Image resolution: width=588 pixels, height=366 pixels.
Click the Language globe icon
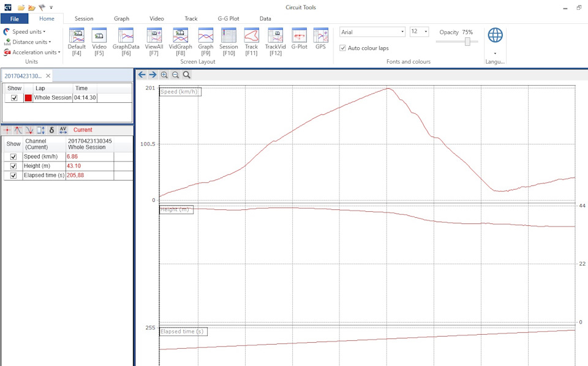coord(495,35)
